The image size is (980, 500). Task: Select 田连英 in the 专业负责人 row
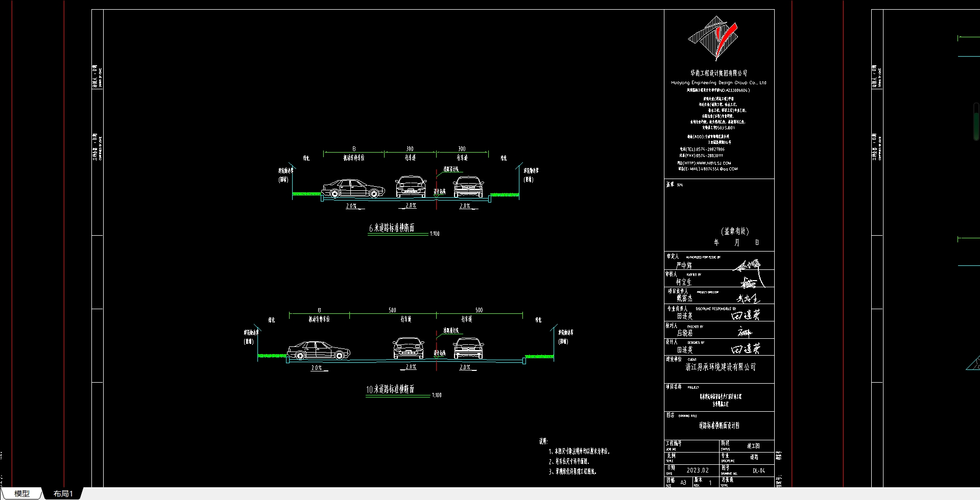coord(685,316)
